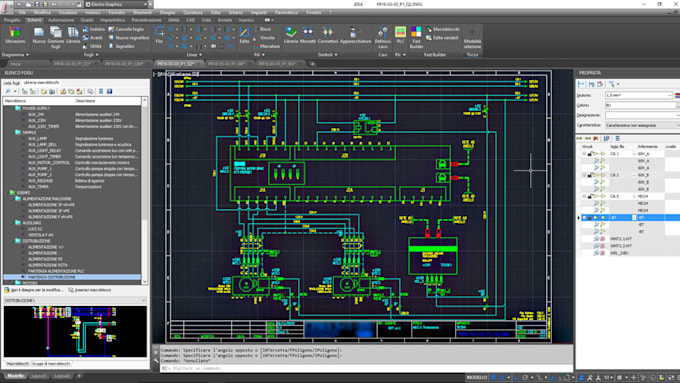
Task: Click the new drawing tab plus button
Action: coord(312,64)
